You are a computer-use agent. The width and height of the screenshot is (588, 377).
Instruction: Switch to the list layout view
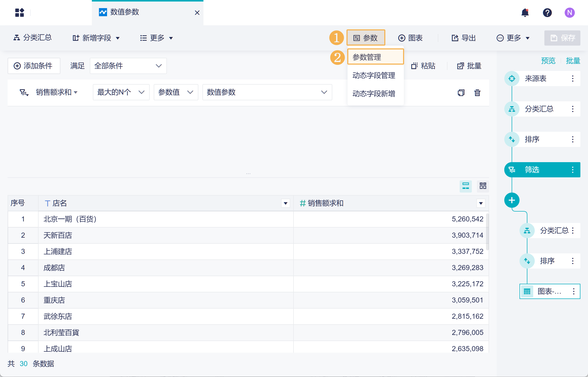point(465,186)
